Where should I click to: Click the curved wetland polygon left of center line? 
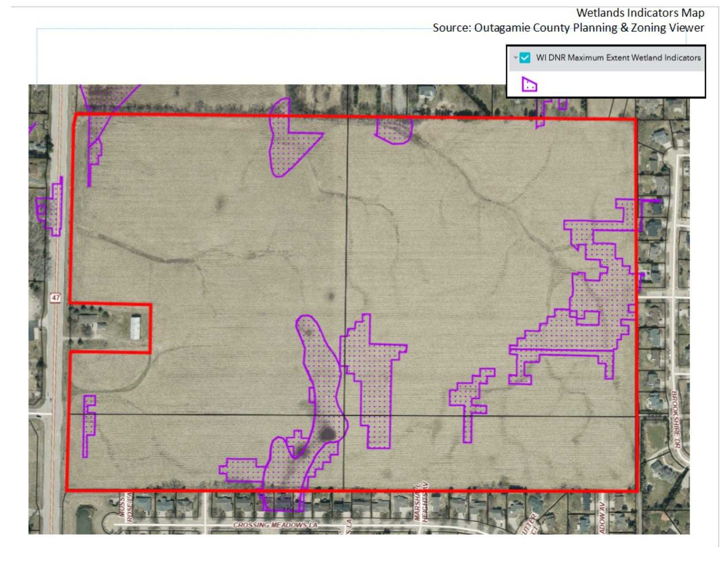(x=322, y=375)
